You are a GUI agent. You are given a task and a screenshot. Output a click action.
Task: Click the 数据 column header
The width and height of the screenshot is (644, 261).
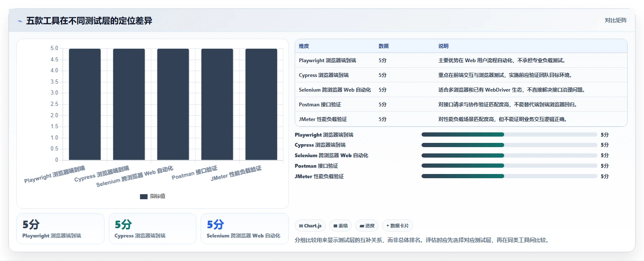point(384,46)
